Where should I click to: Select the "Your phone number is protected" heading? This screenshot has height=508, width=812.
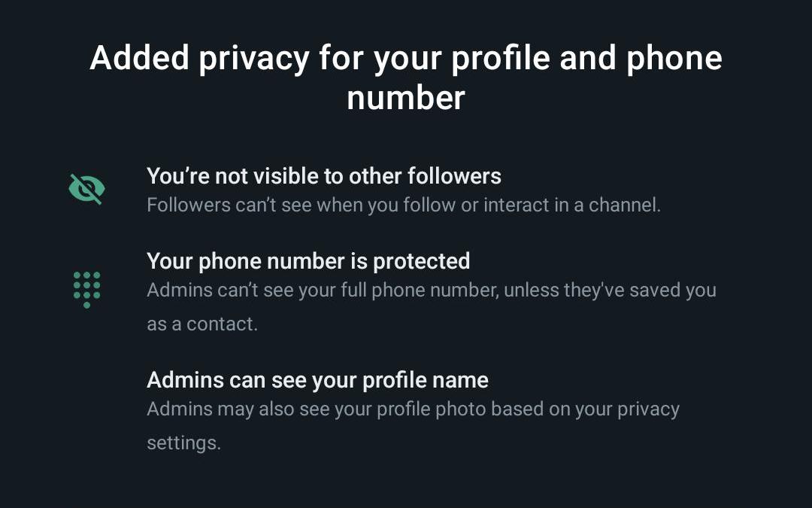(308, 261)
